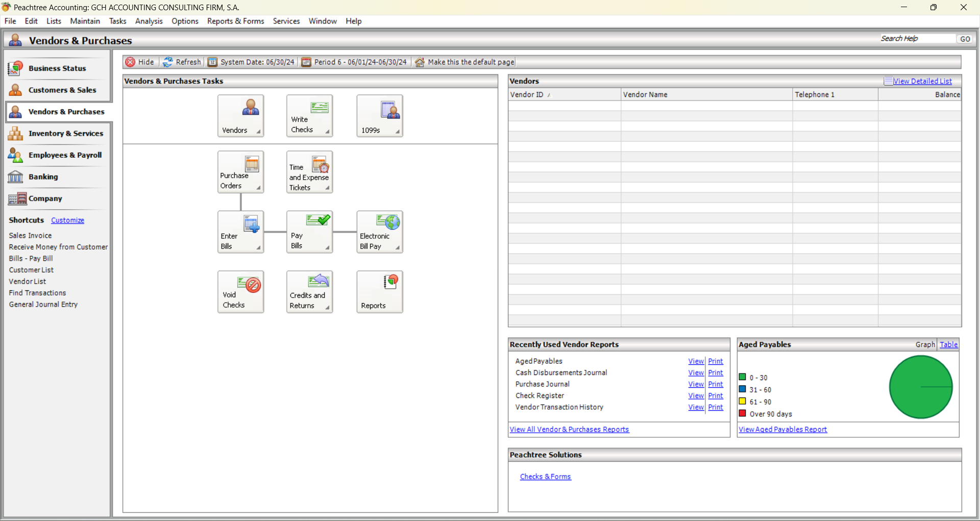Open View Detailed List link
980x521 pixels.
pyautogui.click(x=922, y=81)
